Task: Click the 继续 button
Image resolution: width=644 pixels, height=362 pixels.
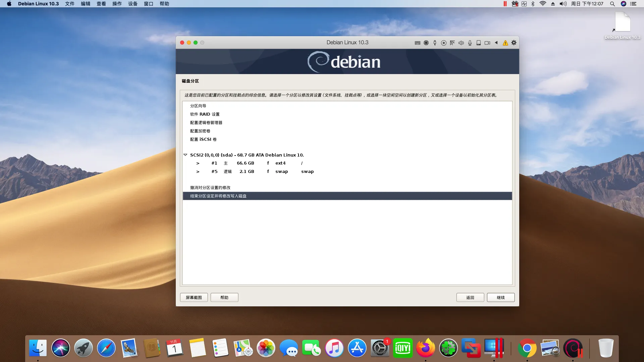Action: 501,298
